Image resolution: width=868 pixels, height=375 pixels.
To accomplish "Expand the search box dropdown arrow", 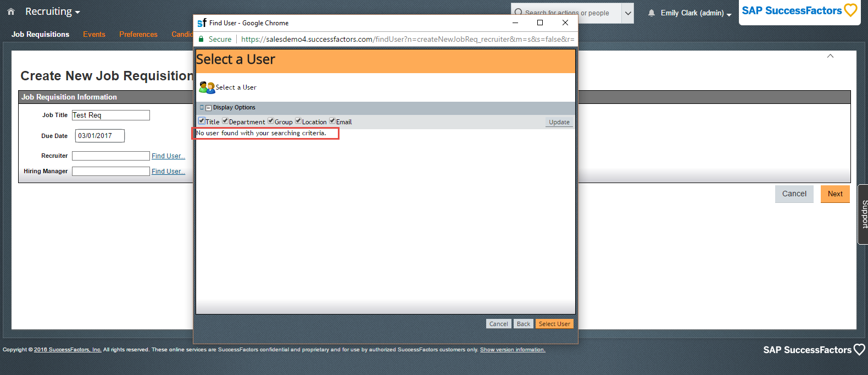I will pos(628,13).
